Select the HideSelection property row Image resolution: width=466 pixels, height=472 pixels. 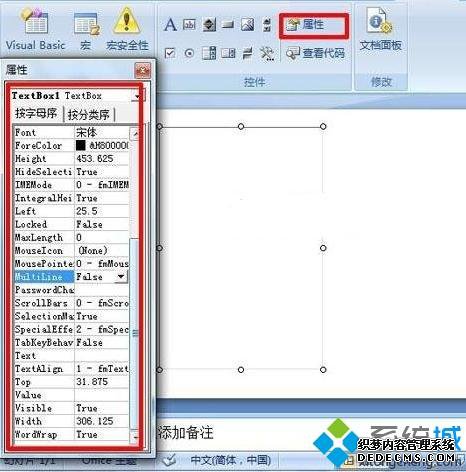[71, 172]
